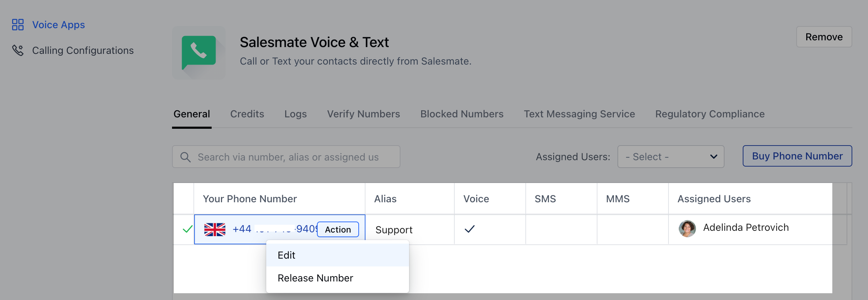
Task: Click the green Salesmate Voice app logo
Action: tap(199, 52)
